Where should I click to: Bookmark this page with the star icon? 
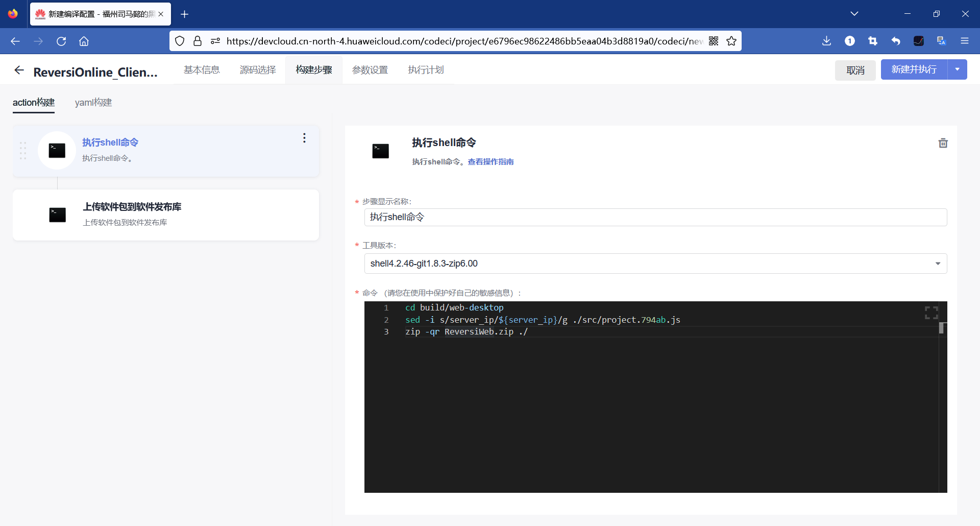(x=731, y=41)
